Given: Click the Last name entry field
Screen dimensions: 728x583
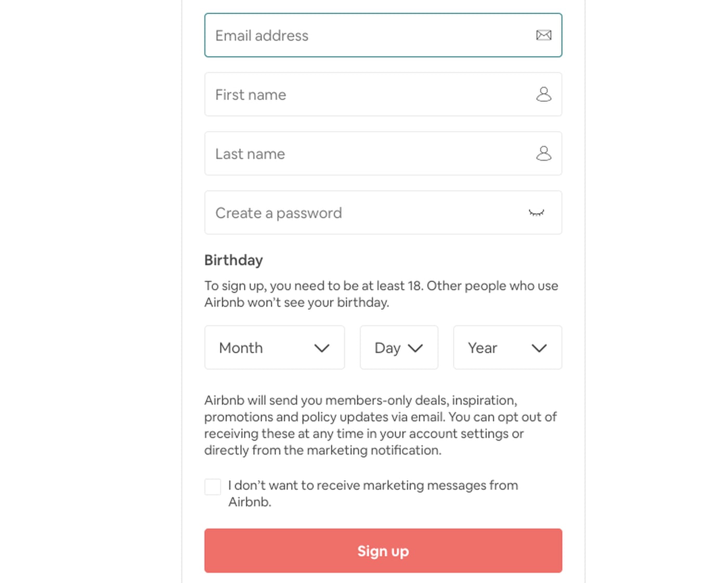Looking at the screenshot, I should click(364, 154).
